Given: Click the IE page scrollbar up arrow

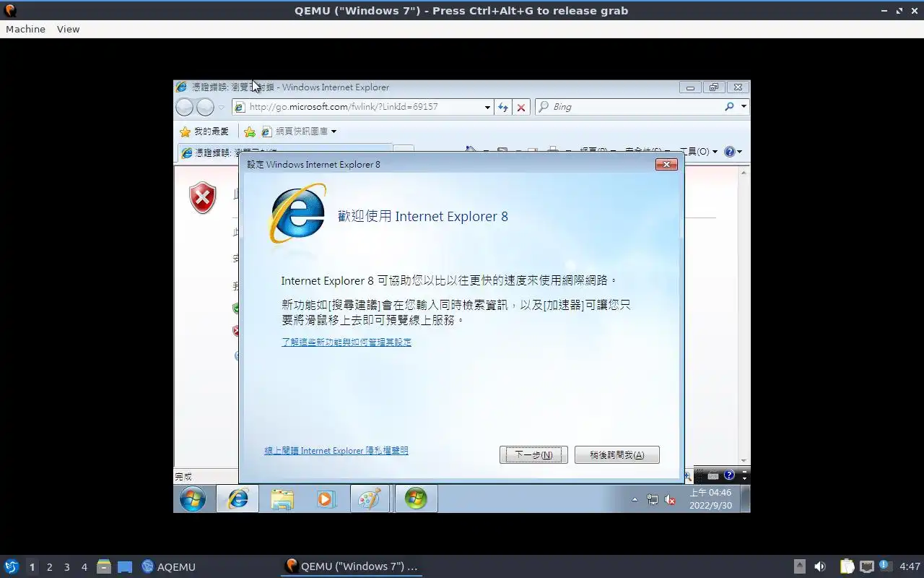Looking at the screenshot, I should (x=744, y=173).
